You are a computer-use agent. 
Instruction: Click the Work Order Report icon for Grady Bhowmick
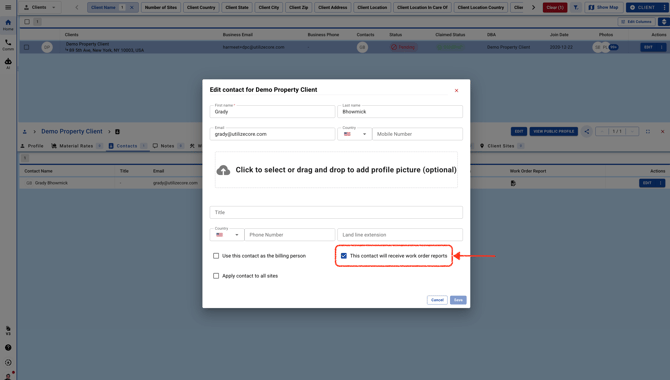coord(513,183)
